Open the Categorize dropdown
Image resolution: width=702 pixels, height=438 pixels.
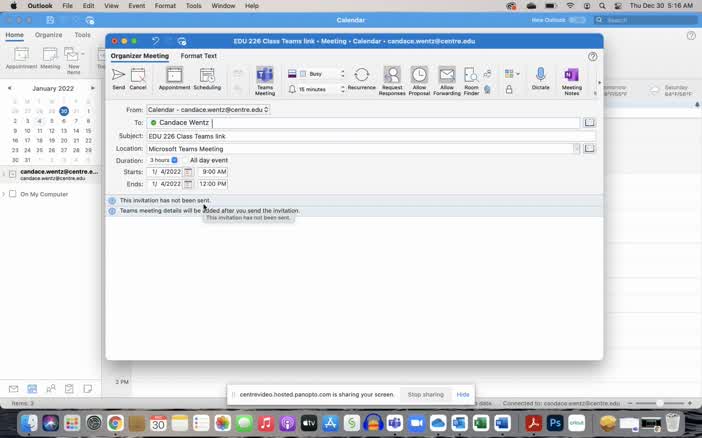tap(512, 74)
